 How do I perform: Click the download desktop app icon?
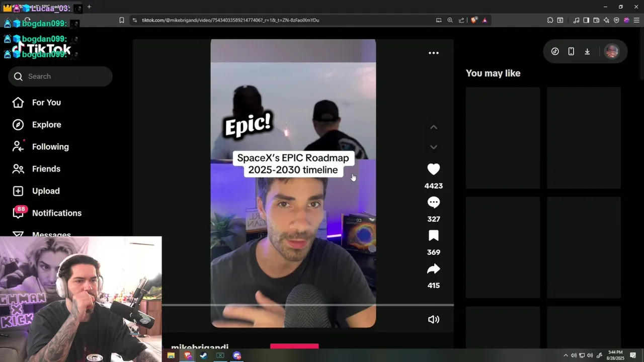[587, 51]
